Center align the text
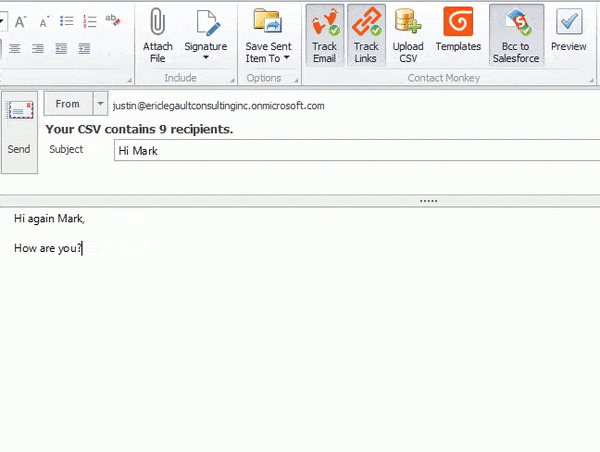 15,49
